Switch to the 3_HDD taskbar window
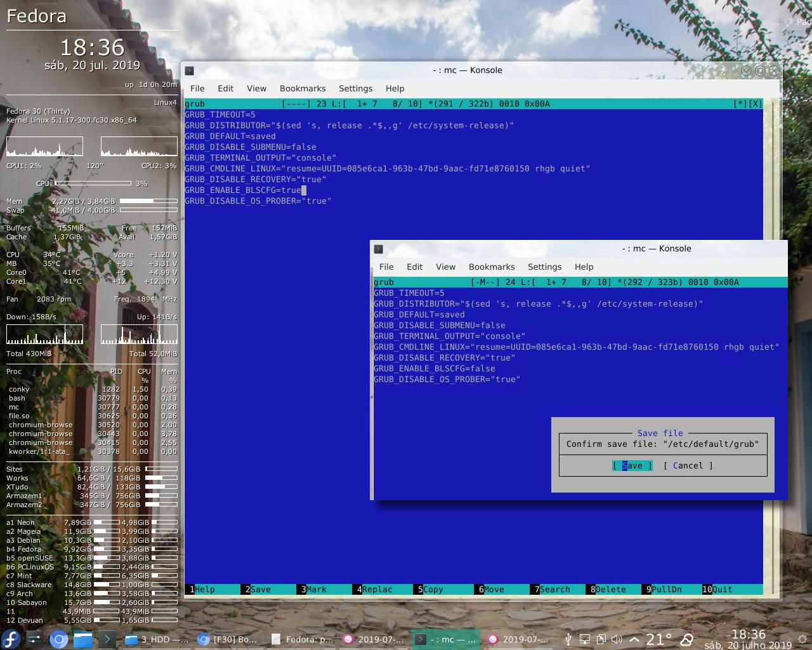Viewport: 812px width, 650px height. pos(156,639)
